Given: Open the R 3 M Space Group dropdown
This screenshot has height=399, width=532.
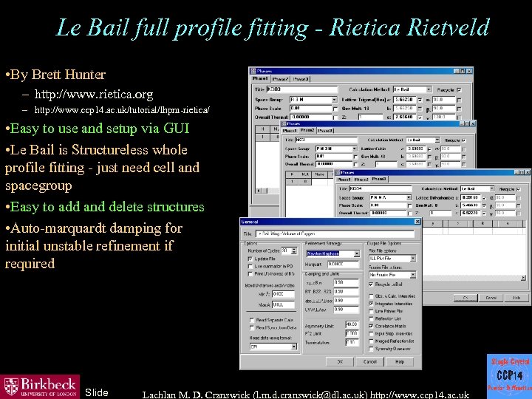Looking at the screenshot, I should tap(334, 100).
